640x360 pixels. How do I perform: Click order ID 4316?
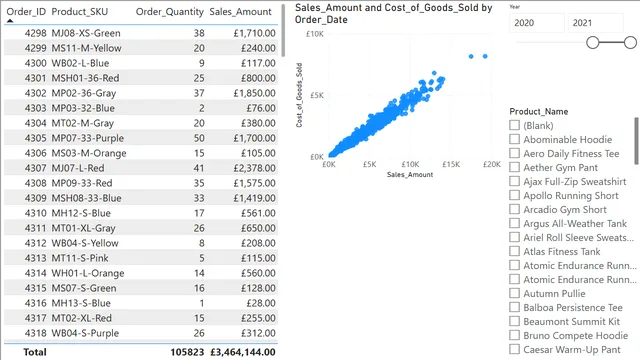click(x=36, y=303)
